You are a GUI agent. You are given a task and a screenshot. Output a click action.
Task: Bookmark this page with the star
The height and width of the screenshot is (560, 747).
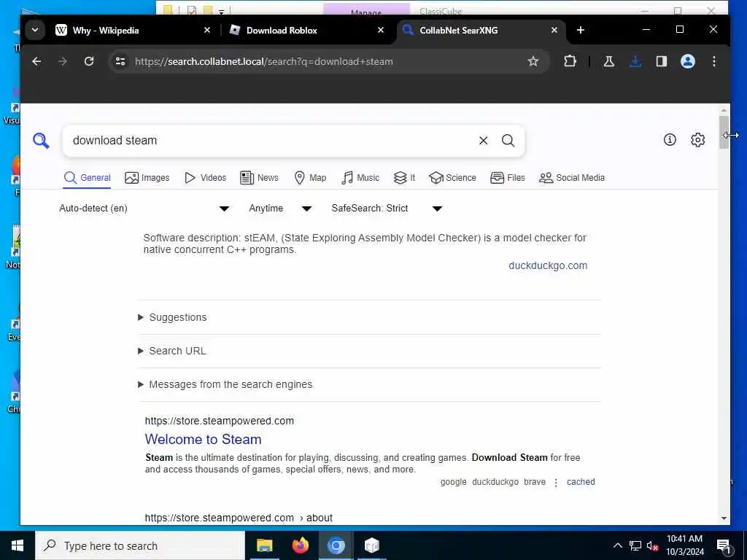[x=533, y=61]
